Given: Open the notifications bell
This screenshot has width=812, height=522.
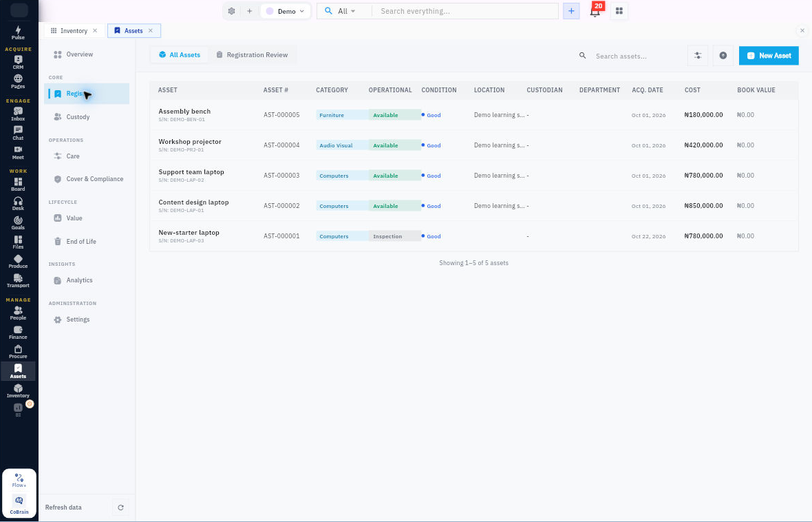Looking at the screenshot, I should (595, 11).
